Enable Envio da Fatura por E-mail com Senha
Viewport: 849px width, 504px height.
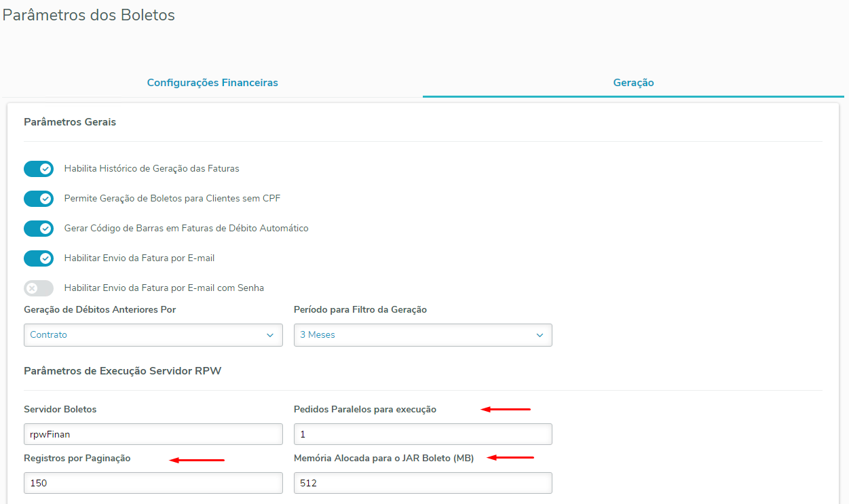tap(39, 288)
